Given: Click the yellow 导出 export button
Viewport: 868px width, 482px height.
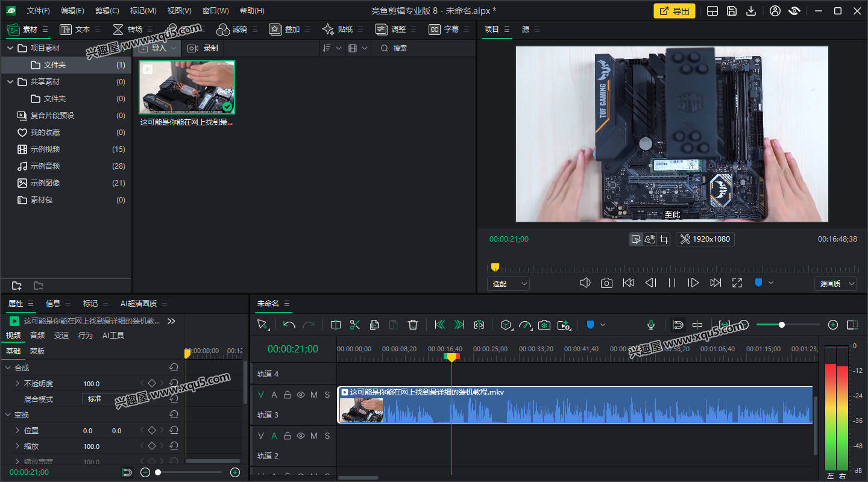Looking at the screenshot, I should (x=674, y=11).
